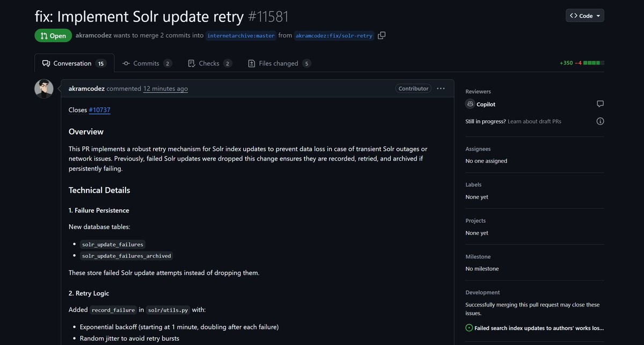The width and height of the screenshot is (644, 345).
Task: Open comment options three-dot menu
Action: pos(441,89)
